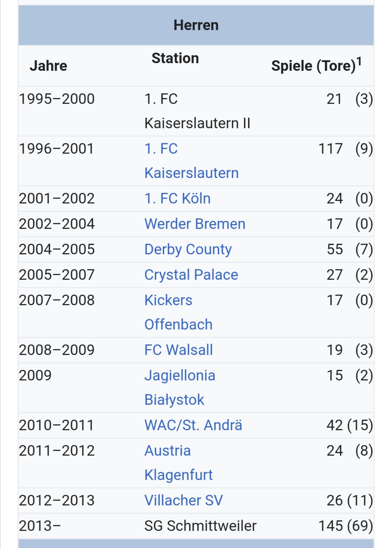Go to the Derby County page
392x548 pixels.
point(188,249)
